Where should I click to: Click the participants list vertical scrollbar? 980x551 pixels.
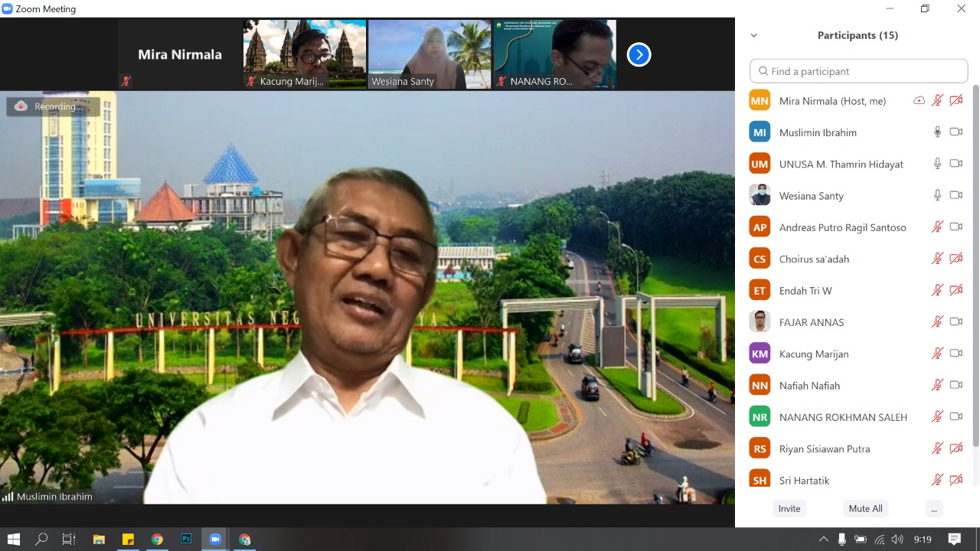tap(975, 268)
